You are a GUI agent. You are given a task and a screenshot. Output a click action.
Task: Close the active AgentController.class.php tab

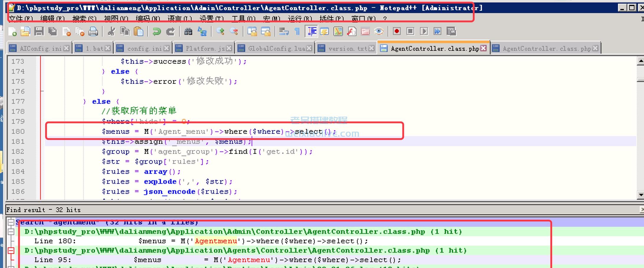click(483, 48)
